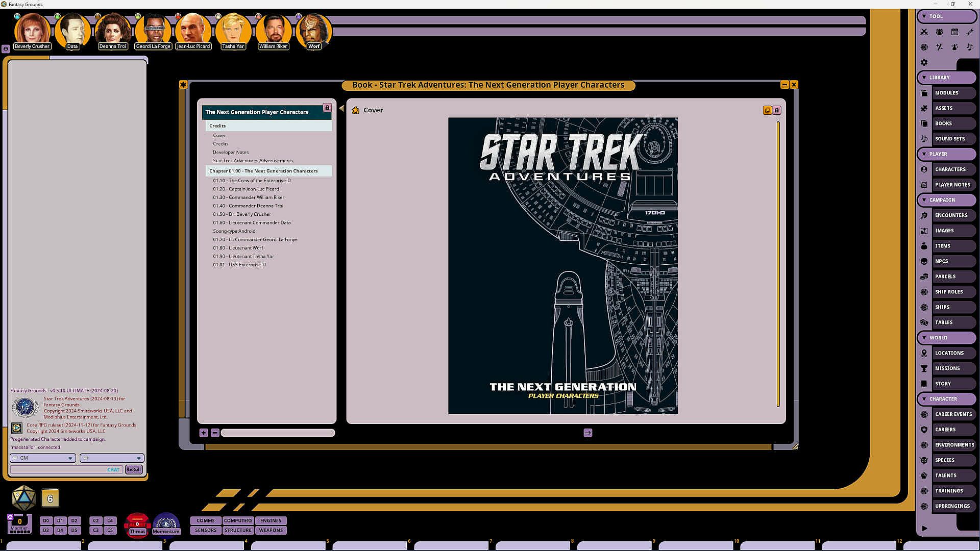980x551 pixels.
Task: Open the Combat Tracker crossed-swords tool
Action: coord(924,32)
